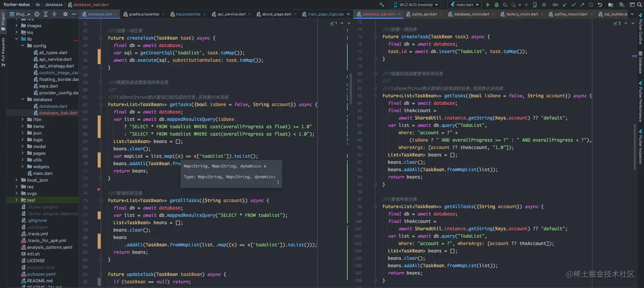Click the Flutter Hot Reload lightning icon
The width and height of the screenshot is (644, 288).
click(526, 5)
